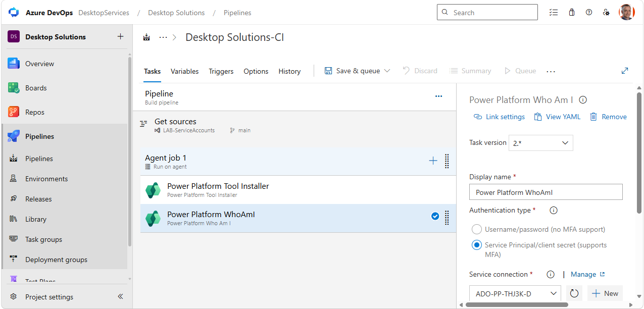
Task: Click View YAML
Action: click(x=557, y=117)
